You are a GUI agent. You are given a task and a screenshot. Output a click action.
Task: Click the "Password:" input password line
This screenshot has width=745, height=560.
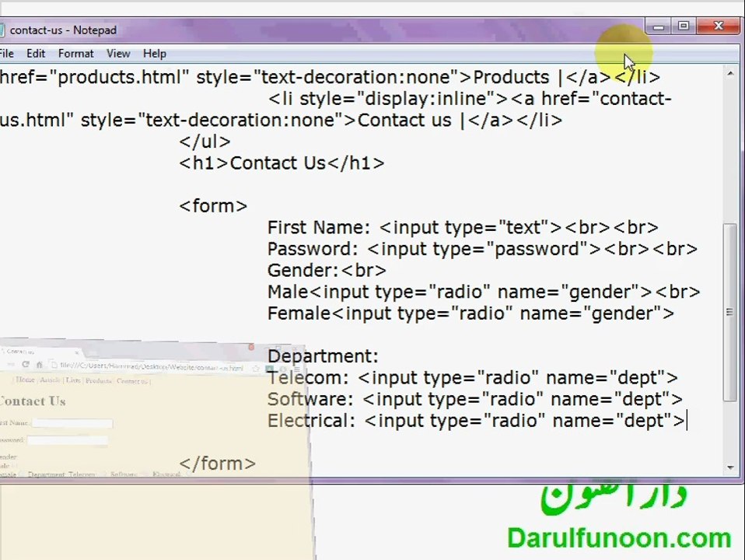coord(482,249)
